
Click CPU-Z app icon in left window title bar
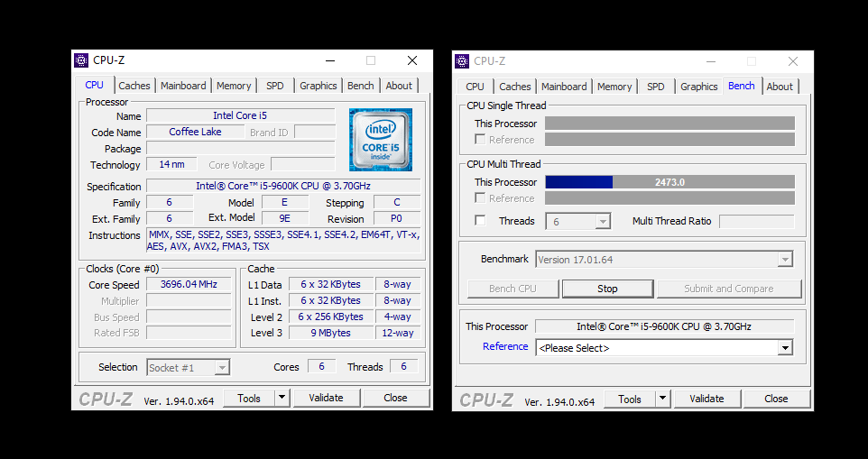[x=81, y=60]
